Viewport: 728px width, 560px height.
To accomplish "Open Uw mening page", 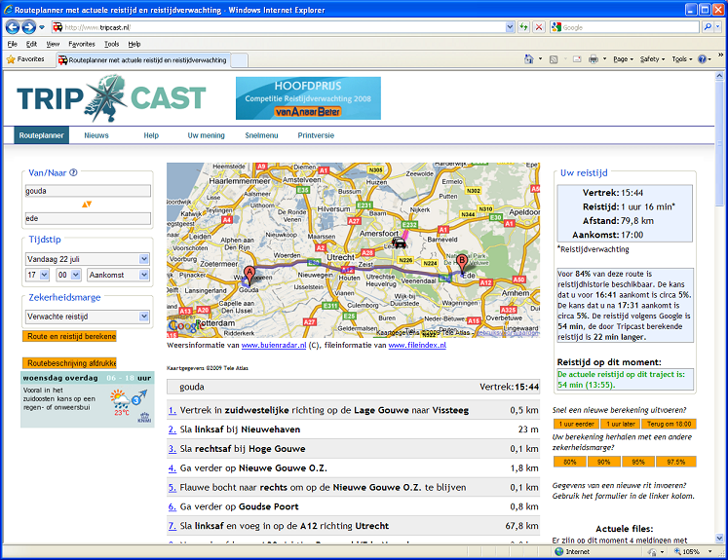I will pos(207,135).
